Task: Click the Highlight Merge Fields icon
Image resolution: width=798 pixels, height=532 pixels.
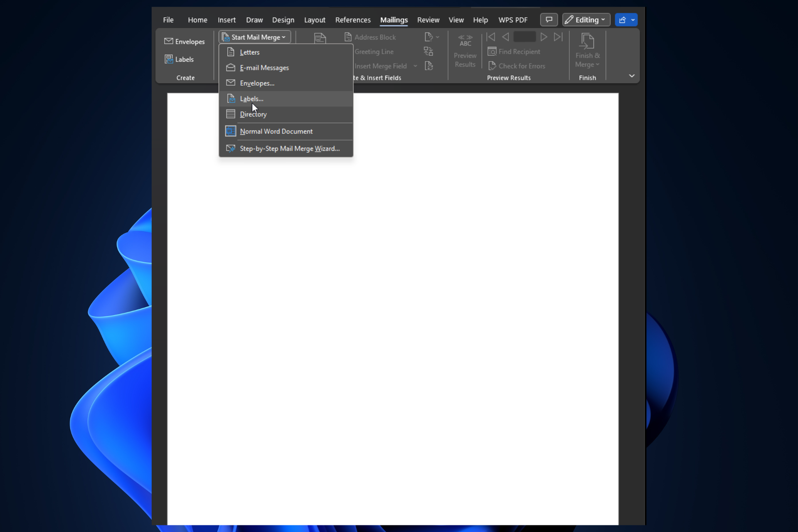Action: [x=320, y=38]
